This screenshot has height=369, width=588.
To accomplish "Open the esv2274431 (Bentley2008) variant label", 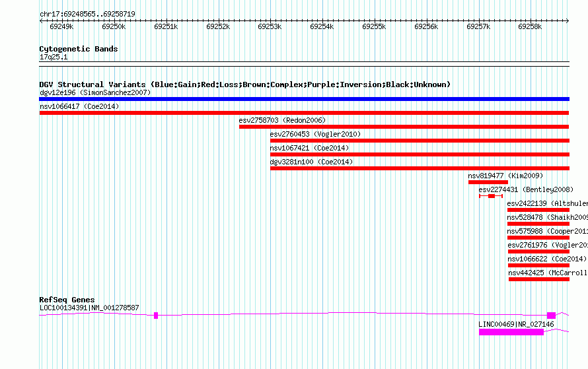I will point(526,189).
